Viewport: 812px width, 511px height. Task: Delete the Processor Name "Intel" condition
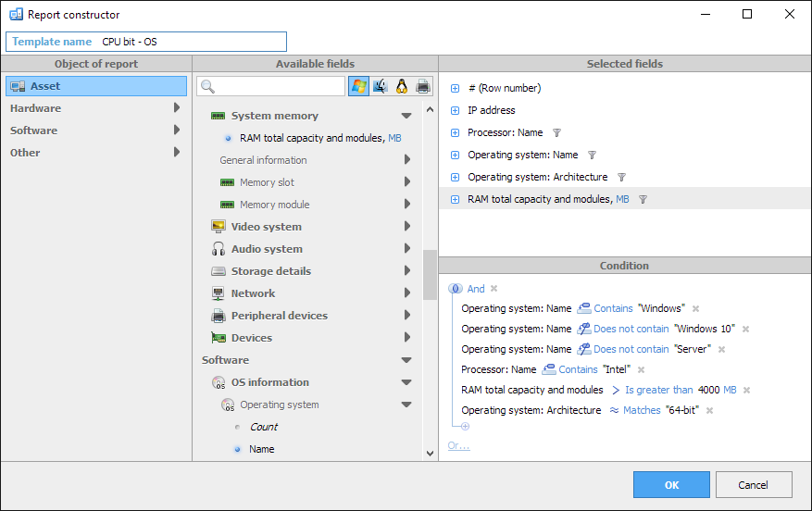pos(641,369)
